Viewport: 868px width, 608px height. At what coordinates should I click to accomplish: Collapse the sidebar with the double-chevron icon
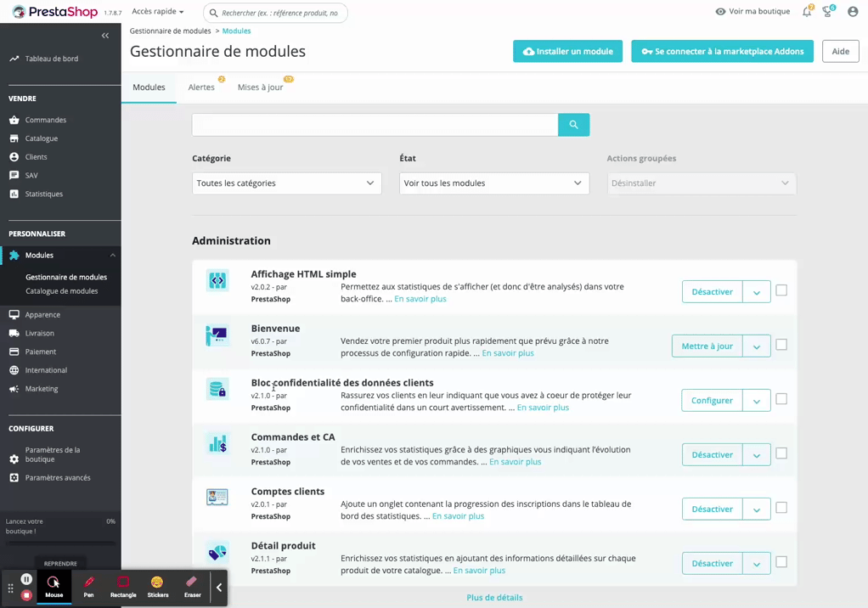coord(105,36)
